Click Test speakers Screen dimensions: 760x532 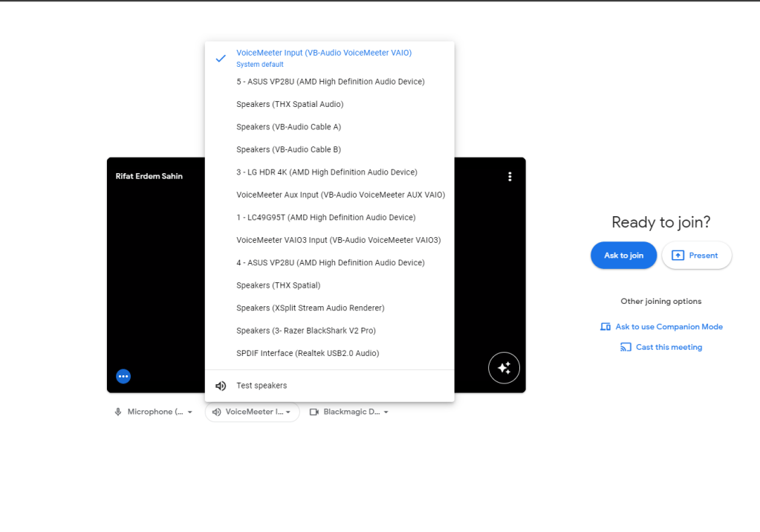330,386
